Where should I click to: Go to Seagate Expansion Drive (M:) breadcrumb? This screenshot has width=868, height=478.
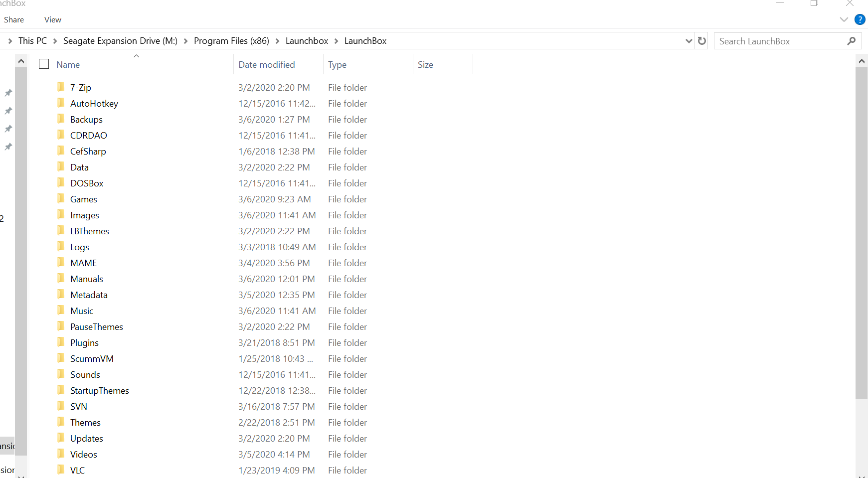click(x=120, y=41)
